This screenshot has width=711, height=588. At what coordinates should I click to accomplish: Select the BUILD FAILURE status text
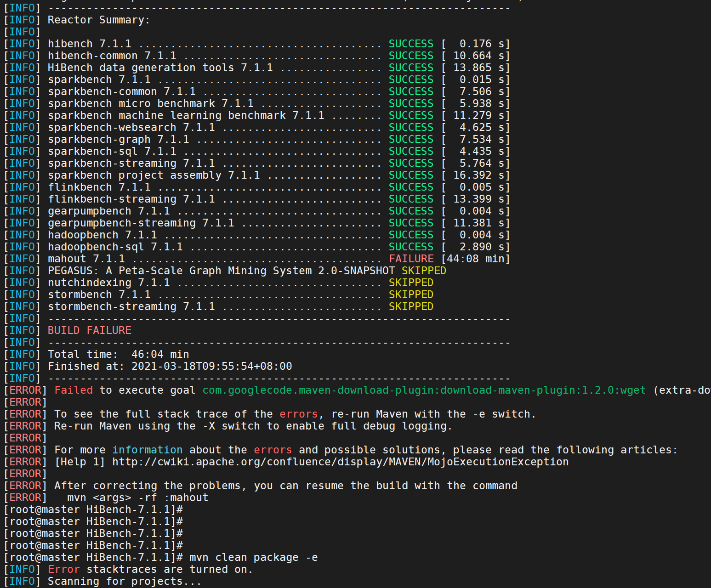pos(89,330)
